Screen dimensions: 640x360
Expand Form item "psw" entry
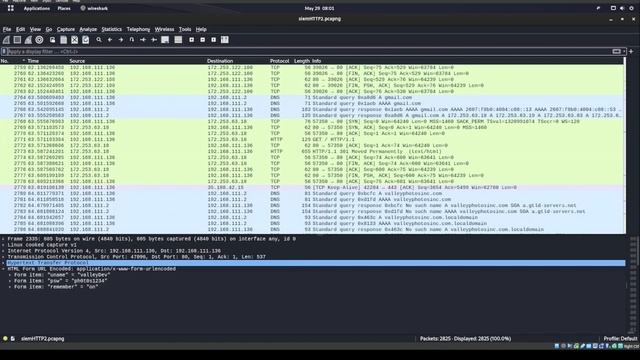tap(10, 281)
